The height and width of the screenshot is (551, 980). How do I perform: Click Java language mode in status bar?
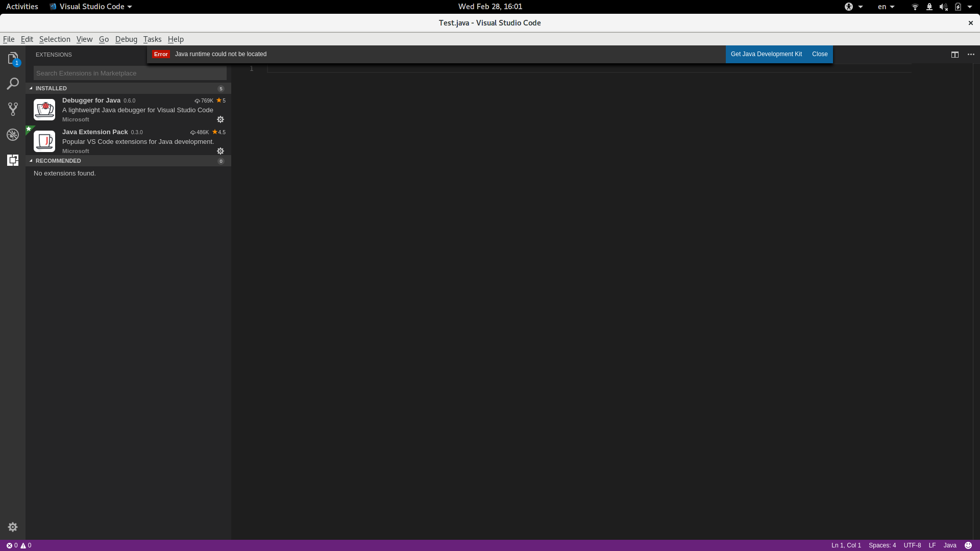[950, 545]
